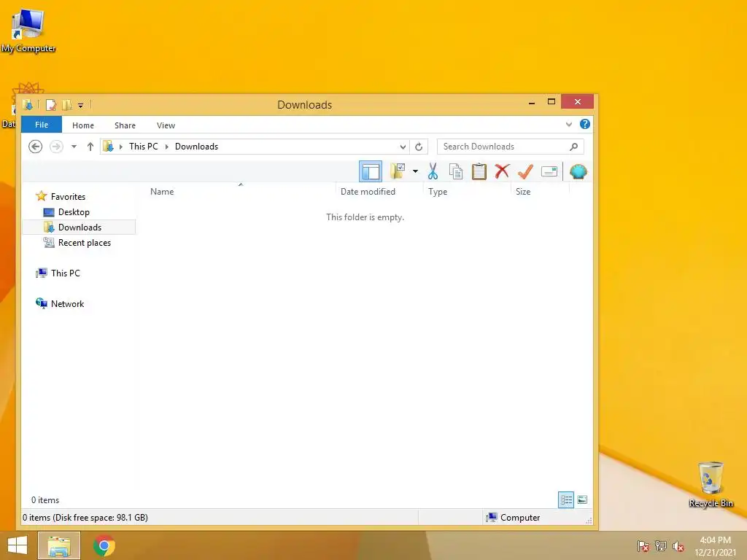Expand the chevron after This PC in breadcrumb
Viewport: 747px width, 560px height.
click(167, 147)
